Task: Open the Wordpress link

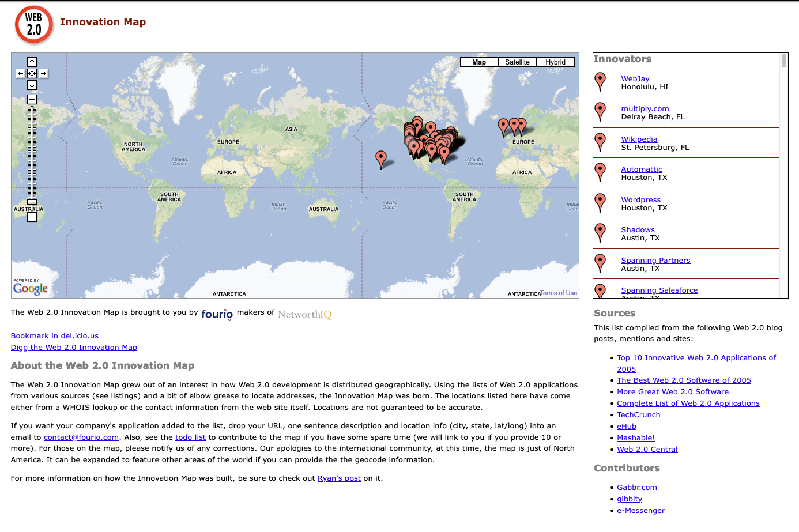Action: point(641,200)
